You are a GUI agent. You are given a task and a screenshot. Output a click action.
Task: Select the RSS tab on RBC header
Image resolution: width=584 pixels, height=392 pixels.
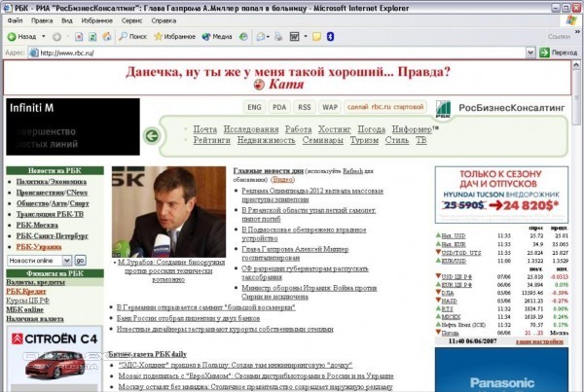(305, 106)
